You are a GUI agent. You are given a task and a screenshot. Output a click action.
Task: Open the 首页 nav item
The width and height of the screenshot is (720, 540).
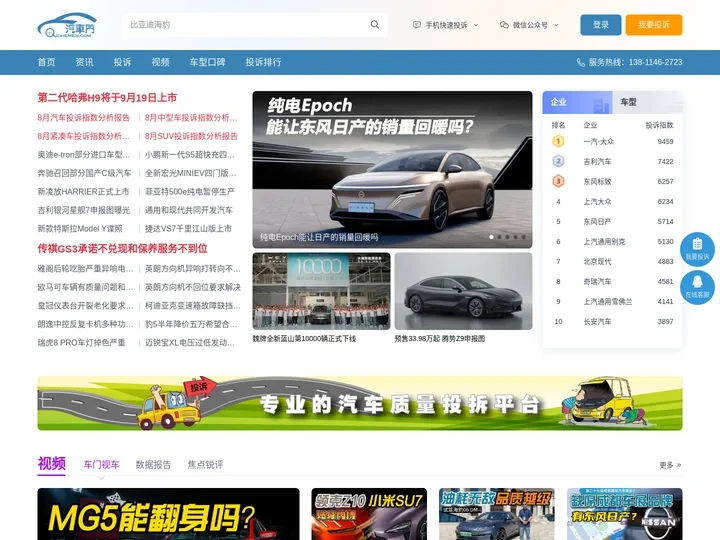click(46, 62)
